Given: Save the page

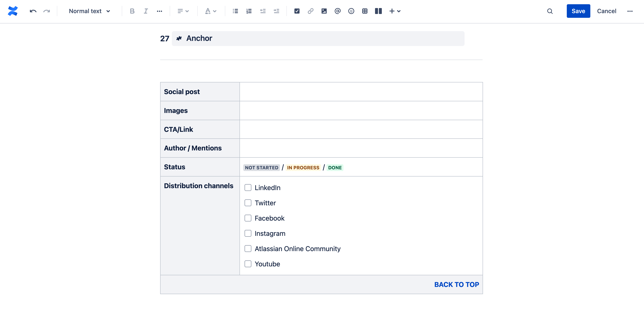Looking at the screenshot, I should click(578, 11).
